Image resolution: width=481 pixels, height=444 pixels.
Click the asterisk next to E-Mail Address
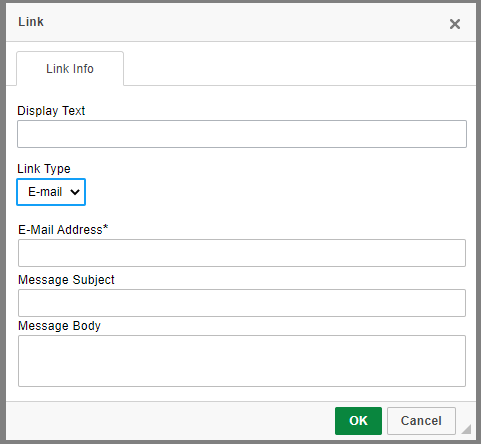106,227
